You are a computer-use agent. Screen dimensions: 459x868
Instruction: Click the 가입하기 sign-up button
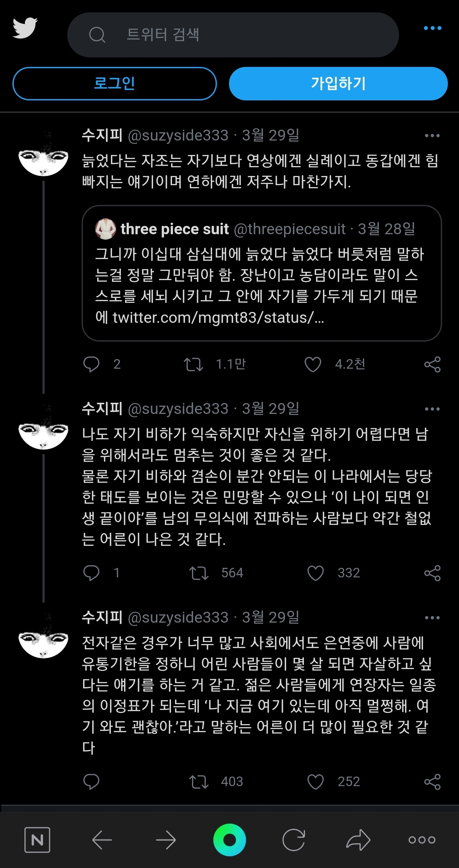(338, 83)
